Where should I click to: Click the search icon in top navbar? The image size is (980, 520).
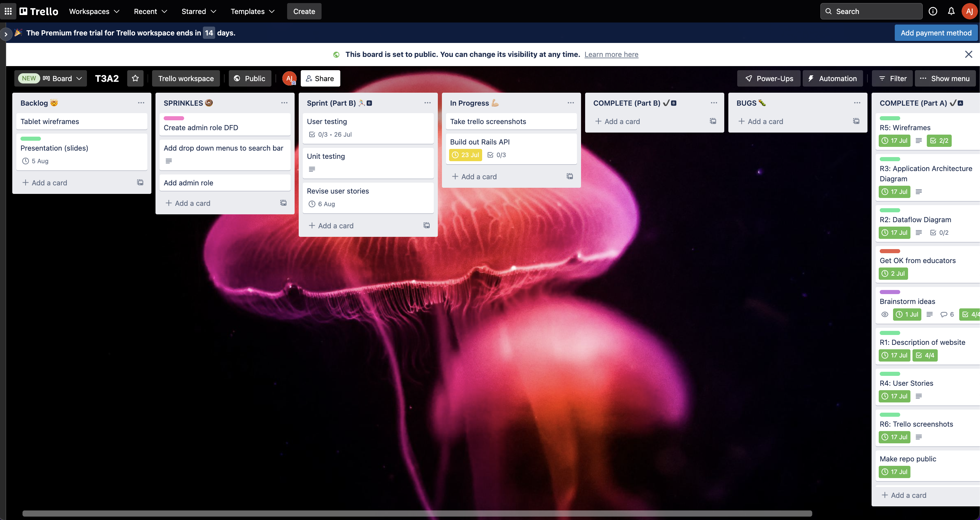tap(828, 11)
